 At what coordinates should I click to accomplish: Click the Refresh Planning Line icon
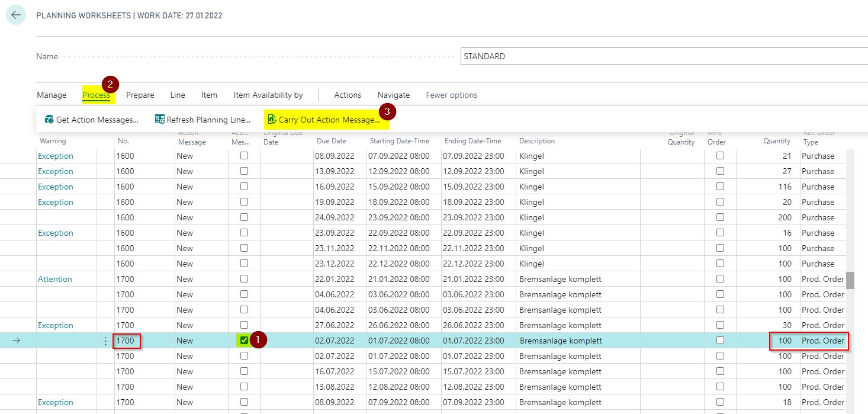pos(160,120)
